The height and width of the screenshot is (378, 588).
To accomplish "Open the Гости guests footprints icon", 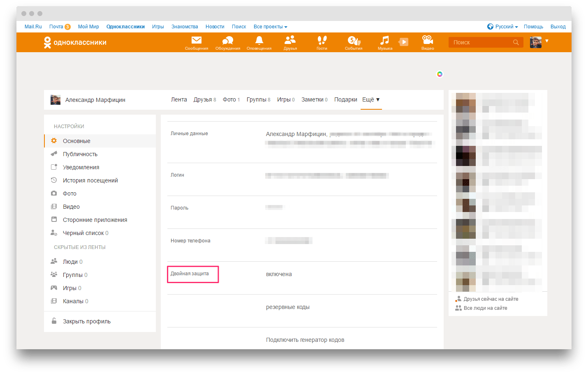I will [322, 42].
